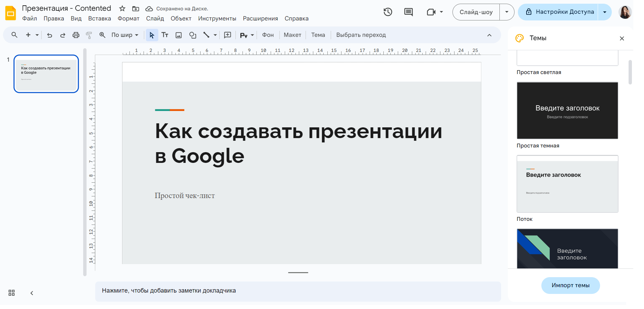Click the Импорт темы button
This screenshot has width=644, height=309.
[571, 285]
